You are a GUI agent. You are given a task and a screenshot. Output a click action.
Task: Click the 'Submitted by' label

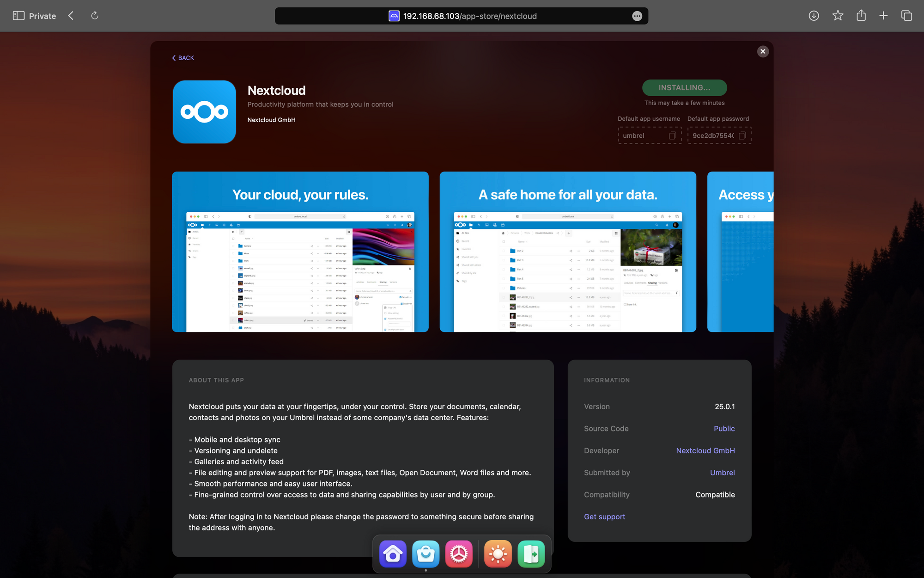tap(607, 473)
